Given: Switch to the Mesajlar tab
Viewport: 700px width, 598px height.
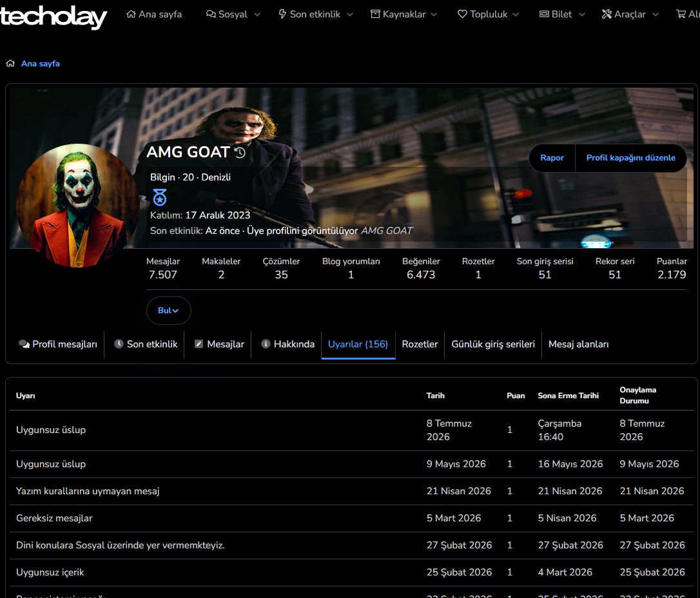Looking at the screenshot, I should [x=219, y=344].
